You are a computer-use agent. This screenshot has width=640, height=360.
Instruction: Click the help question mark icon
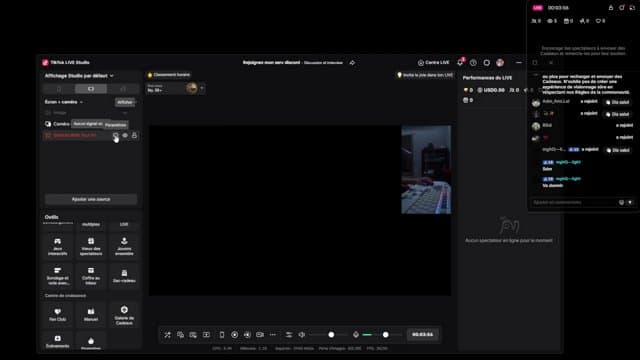click(x=473, y=63)
